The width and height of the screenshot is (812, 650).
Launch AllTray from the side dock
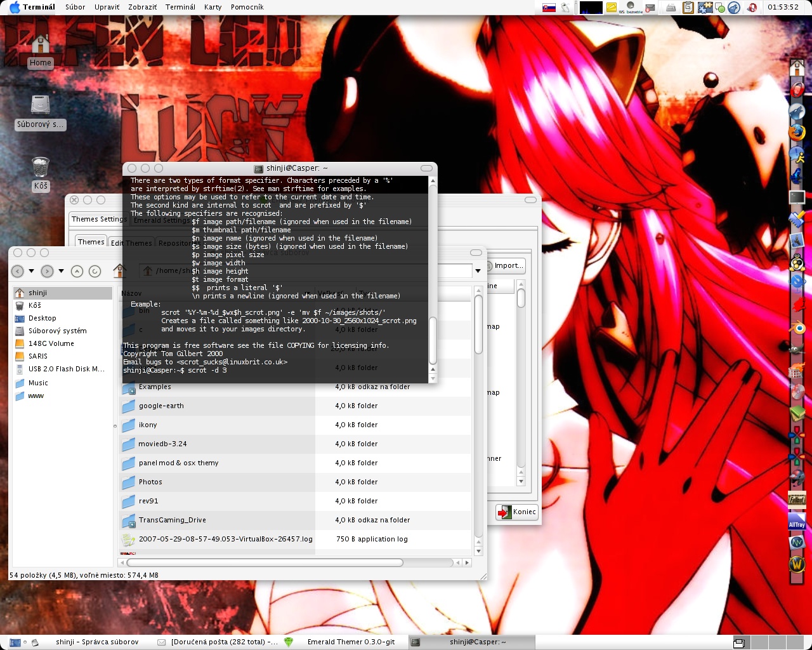point(797,521)
